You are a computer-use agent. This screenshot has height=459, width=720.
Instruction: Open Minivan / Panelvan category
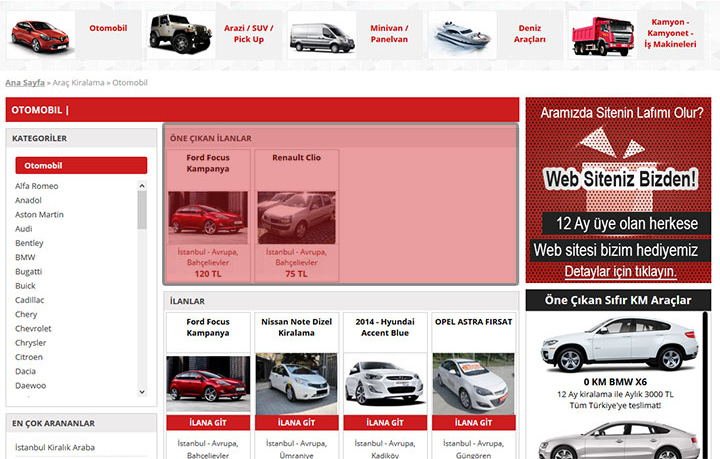[389, 34]
